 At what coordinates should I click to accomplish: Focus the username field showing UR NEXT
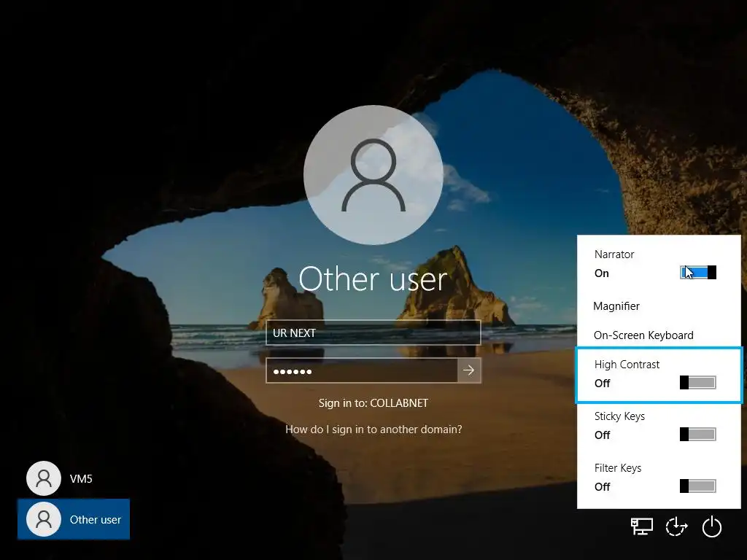373,332
